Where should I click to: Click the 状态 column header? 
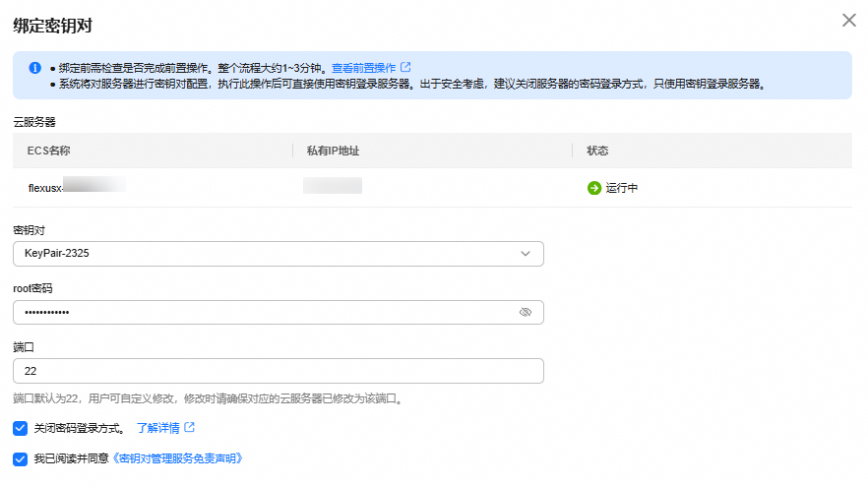(x=597, y=151)
